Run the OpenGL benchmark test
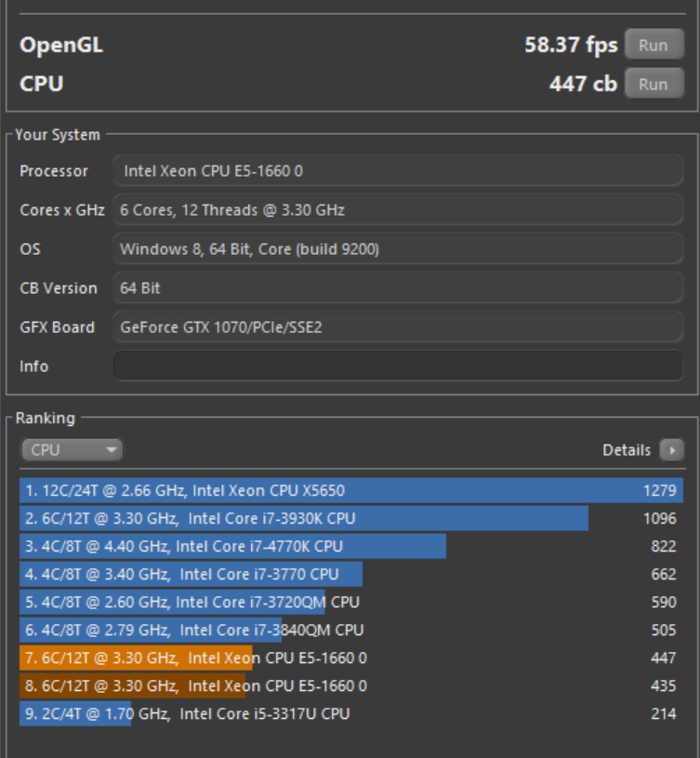The height and width of the screenshot is (758, 700). click(653, 45)
